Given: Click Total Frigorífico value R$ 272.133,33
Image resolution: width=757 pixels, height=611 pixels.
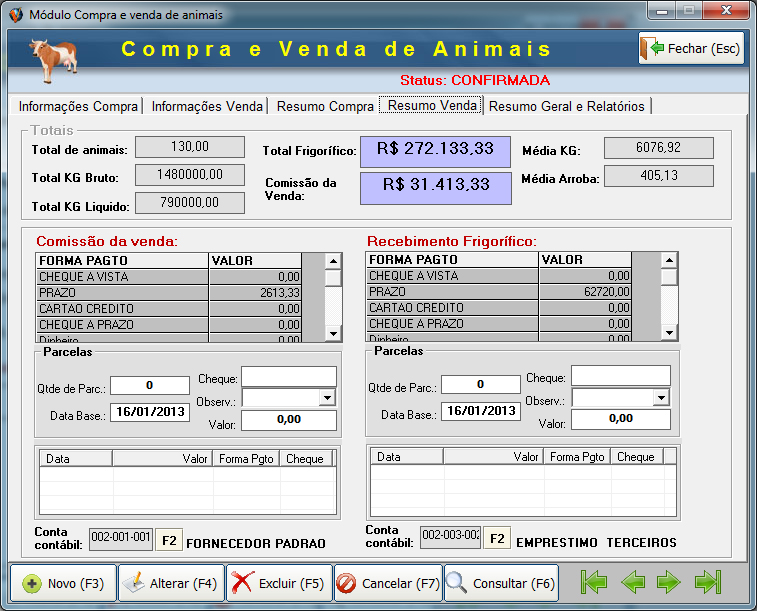Looking at the screenshot, I should [x=435, y=152].
